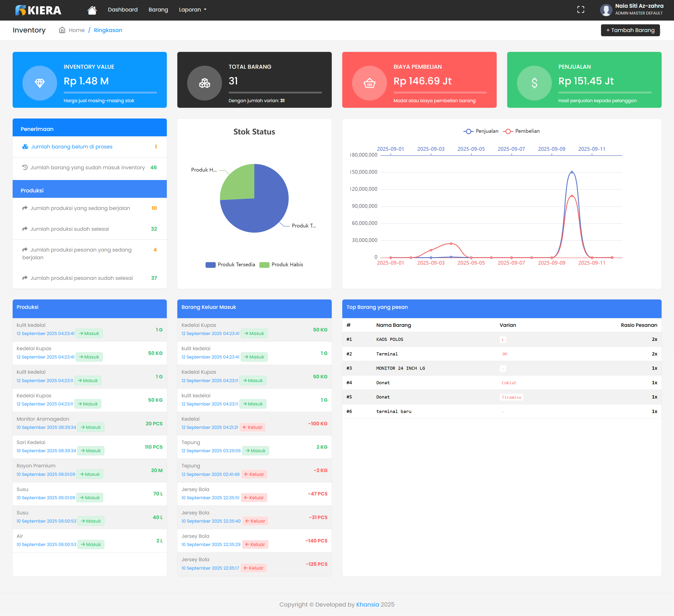Open the Barang menu item
The height and width of the screenshot is (616, 674).
pyautogui.click(x=158, y=10)
